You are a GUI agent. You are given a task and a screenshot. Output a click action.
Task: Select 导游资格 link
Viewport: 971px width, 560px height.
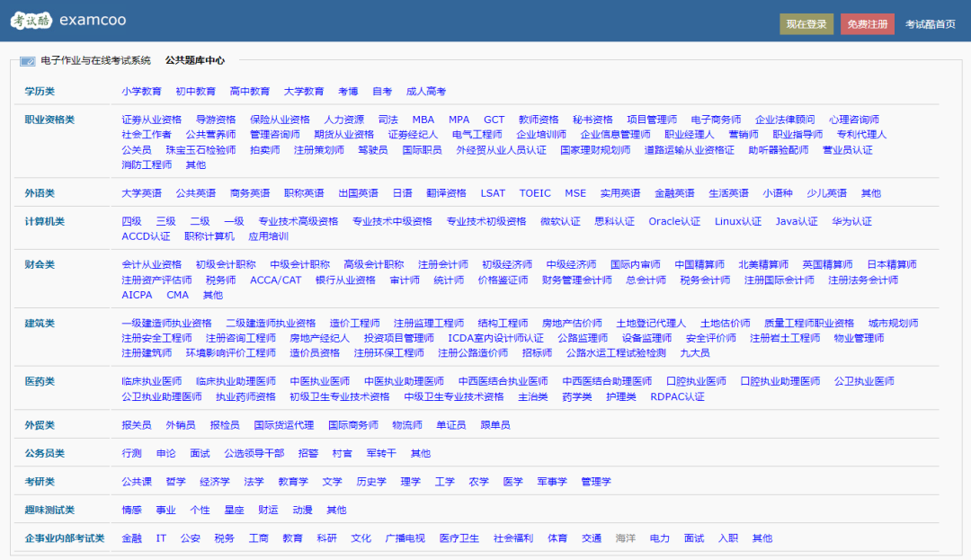pos(216,120)
